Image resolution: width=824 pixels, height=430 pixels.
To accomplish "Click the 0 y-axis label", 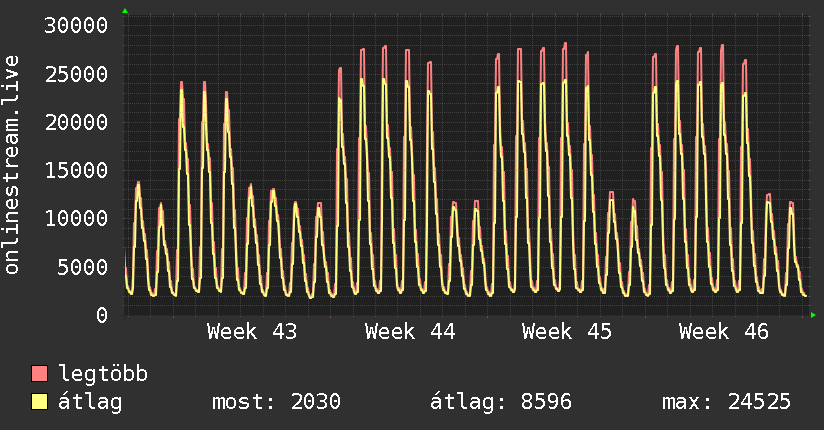I will coord(102,315).
